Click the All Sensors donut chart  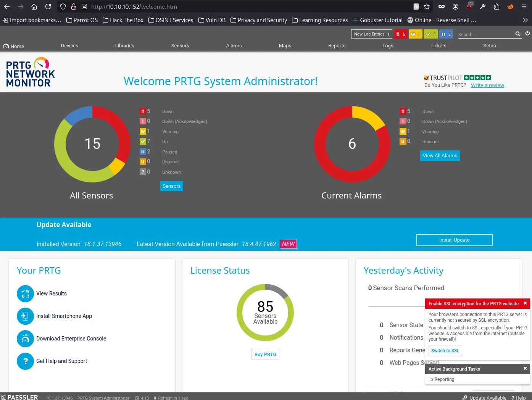pos(92,144)
